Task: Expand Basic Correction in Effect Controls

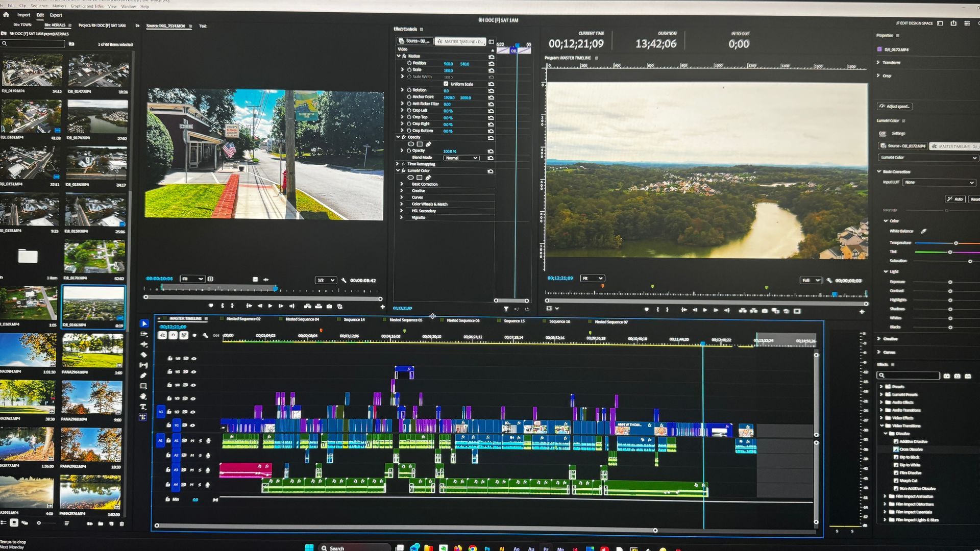Action: [402, 184]
